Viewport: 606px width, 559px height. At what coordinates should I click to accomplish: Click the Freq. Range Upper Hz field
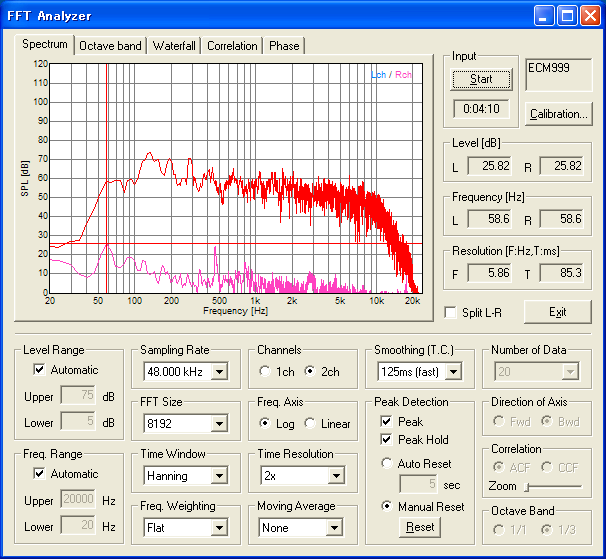click(78, 499)
